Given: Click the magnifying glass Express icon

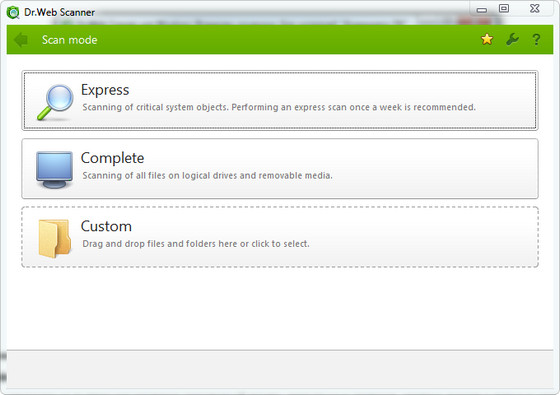Looking at the screenshot, I should [55, 102].
